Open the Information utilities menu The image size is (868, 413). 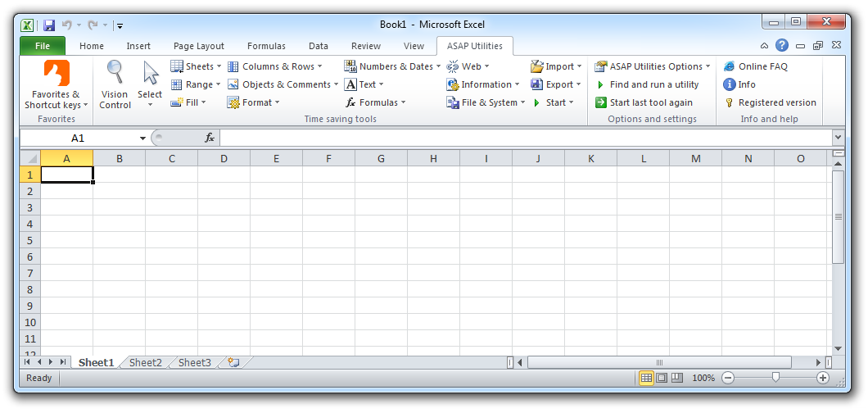point(483,84)
